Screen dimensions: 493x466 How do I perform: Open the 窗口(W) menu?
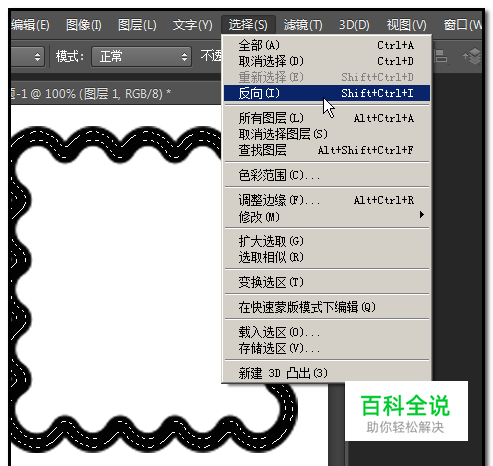click(x=463, y=25)
